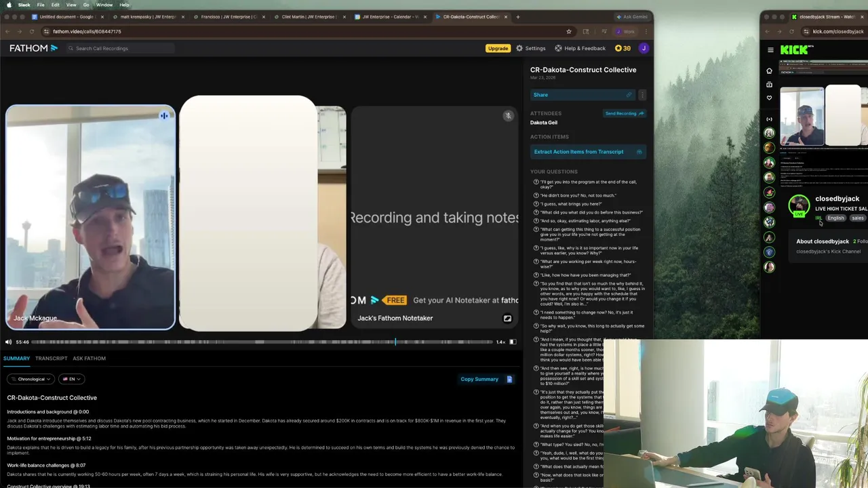
Task: Switch to the Francisco JW Enterprise tab
Action: tap(228, 16)
